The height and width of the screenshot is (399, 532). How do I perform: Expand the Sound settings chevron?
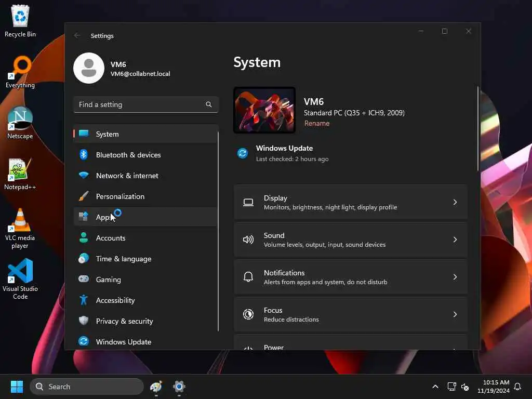click(455, 240)
